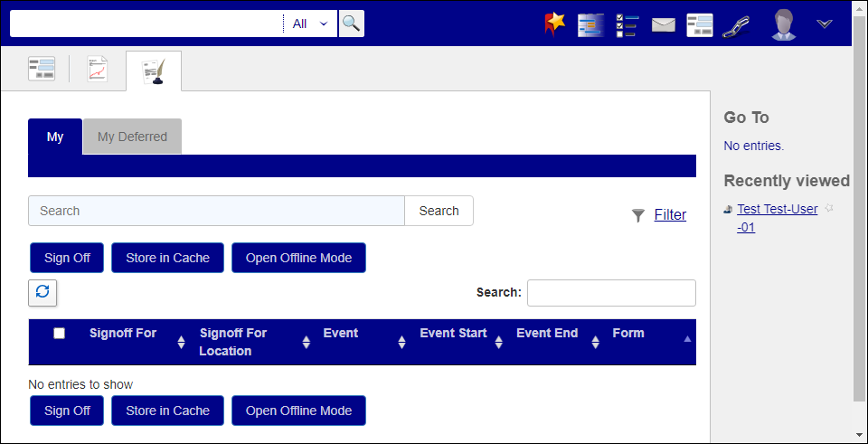Screen dimensions: 868x444
Task: Open the mail envelope icon
Action: pyautogui.click(x=663, y=25)
